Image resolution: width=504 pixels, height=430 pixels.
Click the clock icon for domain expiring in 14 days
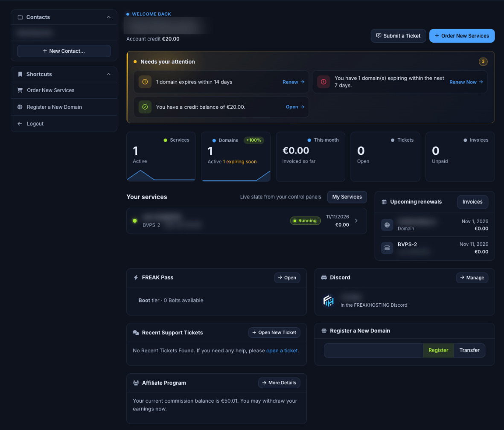[145, 82]
